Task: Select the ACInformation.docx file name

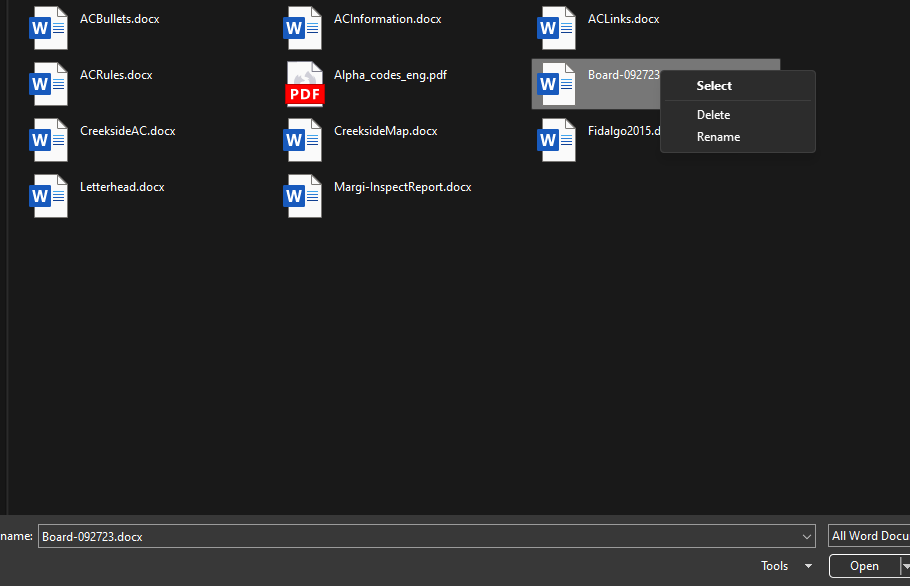Action: coord(388,19)
